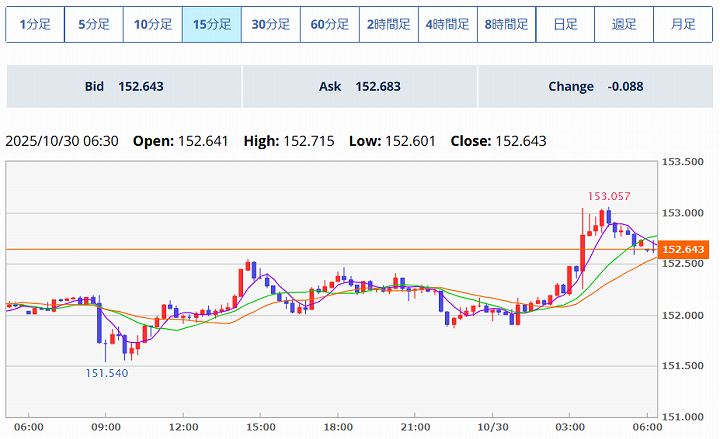Click the Ask 152.683 price panel
This screenshot has height=439, width=720.
(x=359, y=87)
